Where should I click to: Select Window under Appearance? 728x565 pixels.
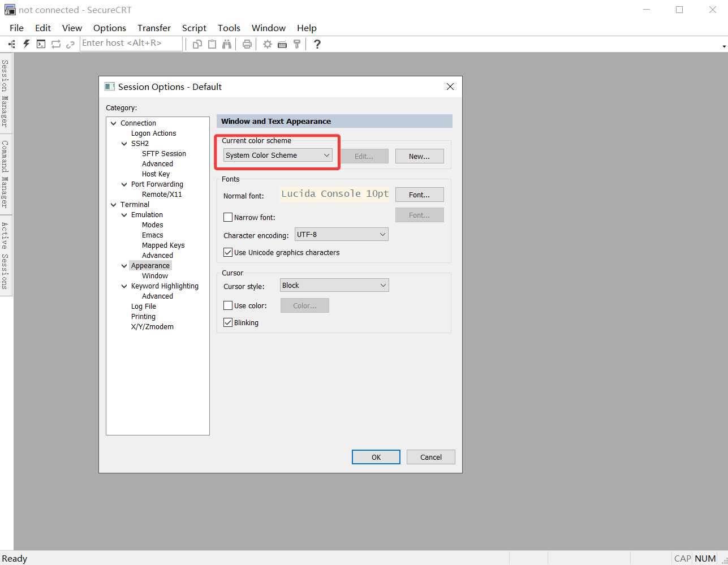[155, 276]
